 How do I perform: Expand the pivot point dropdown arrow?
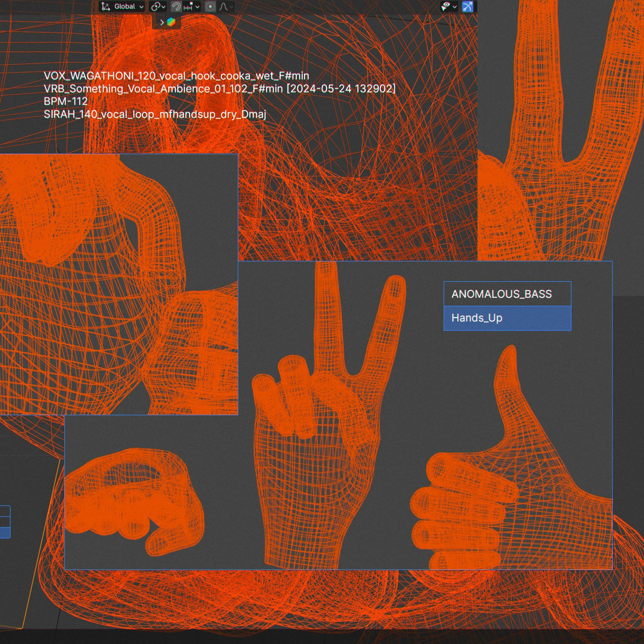(x=164, y=7)
